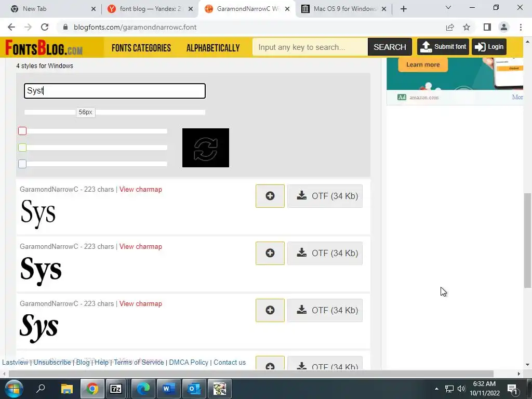Open the DMCA Policy link
532x399 pixels.
(x=189, y=362)
